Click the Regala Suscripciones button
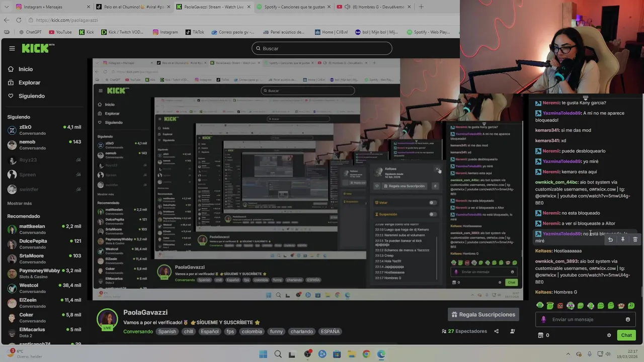This screenshot has height=362, width=644. (x=483, y=315)
